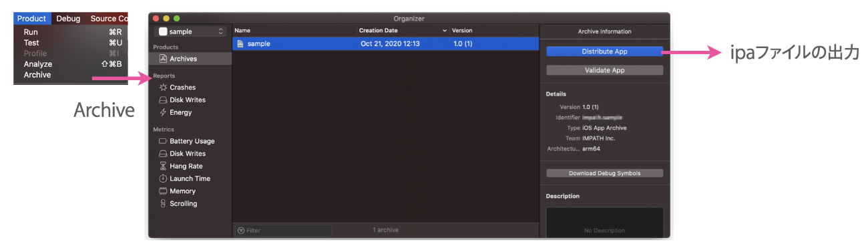Viewport: 868px width, 252px height.
Task: Click the arm64 architecture value
Action: [x=592, y=149]
